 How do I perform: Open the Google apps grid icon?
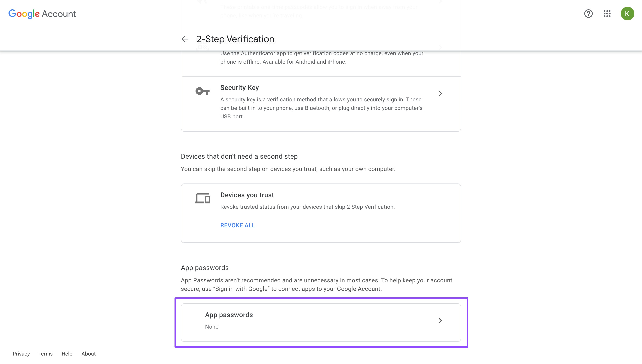coord(607,14)
